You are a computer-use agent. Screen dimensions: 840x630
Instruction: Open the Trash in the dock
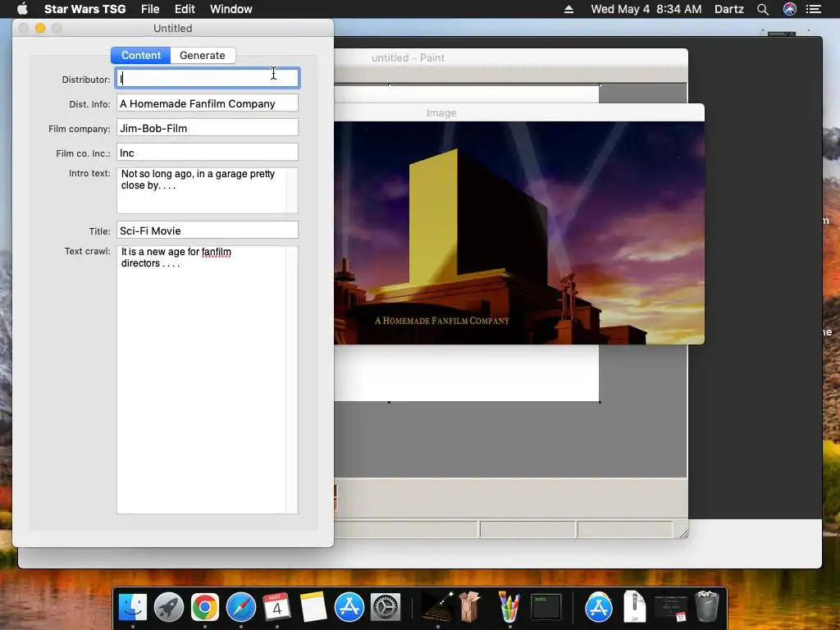click(x=706, y=607)
